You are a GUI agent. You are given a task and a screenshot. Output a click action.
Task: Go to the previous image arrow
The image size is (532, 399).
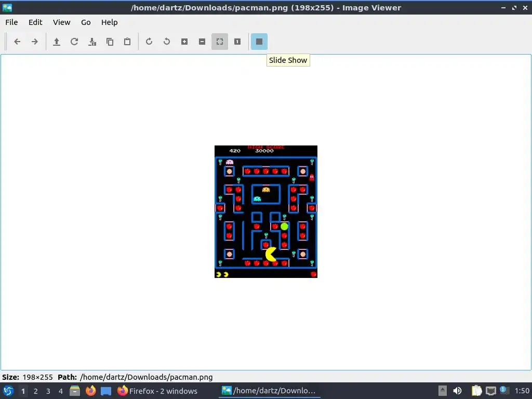click(17, 42)
